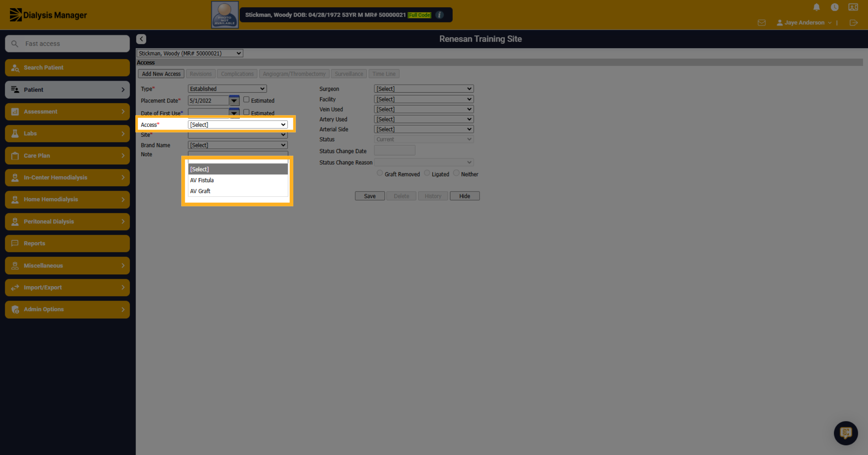The width and height of the screenshot is (868, 455).
Task: Select the Ligated radio button
Action: [427, 173]
